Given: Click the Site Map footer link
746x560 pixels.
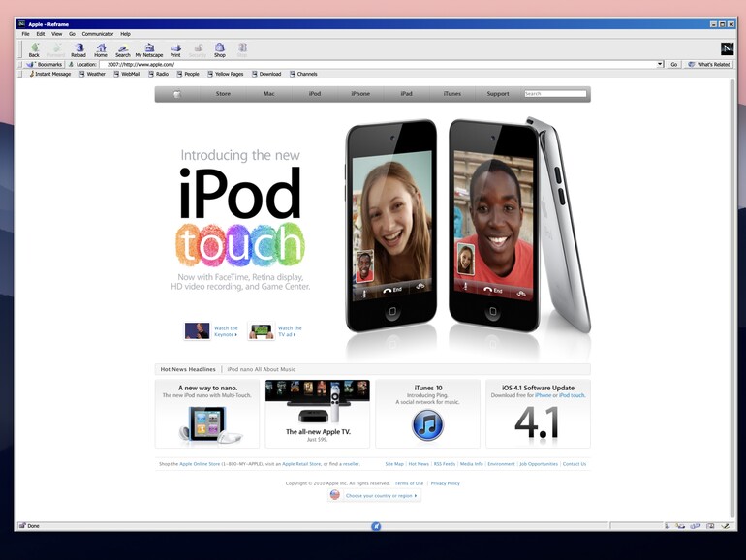Looking at the screenshot, I should point(394,464).
